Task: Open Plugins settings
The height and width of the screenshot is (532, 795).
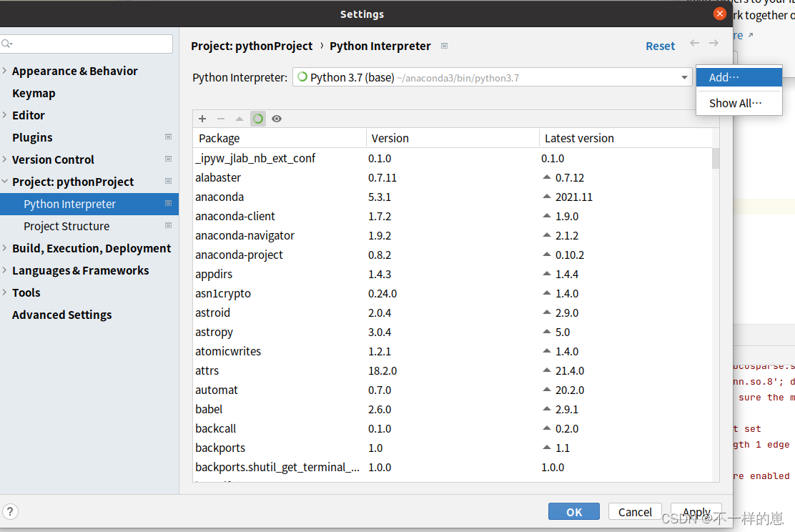Action: tap(32, 137)
